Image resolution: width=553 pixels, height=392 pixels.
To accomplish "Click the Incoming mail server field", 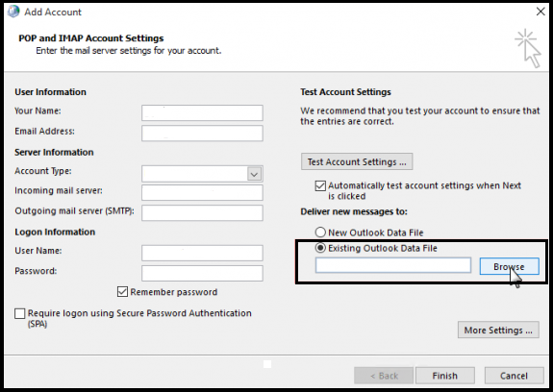I will [x=202, y=193].
